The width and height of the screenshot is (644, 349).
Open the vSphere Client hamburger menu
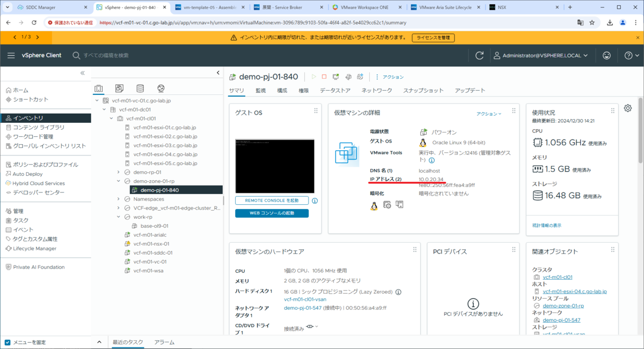click(x=11, y=55)
